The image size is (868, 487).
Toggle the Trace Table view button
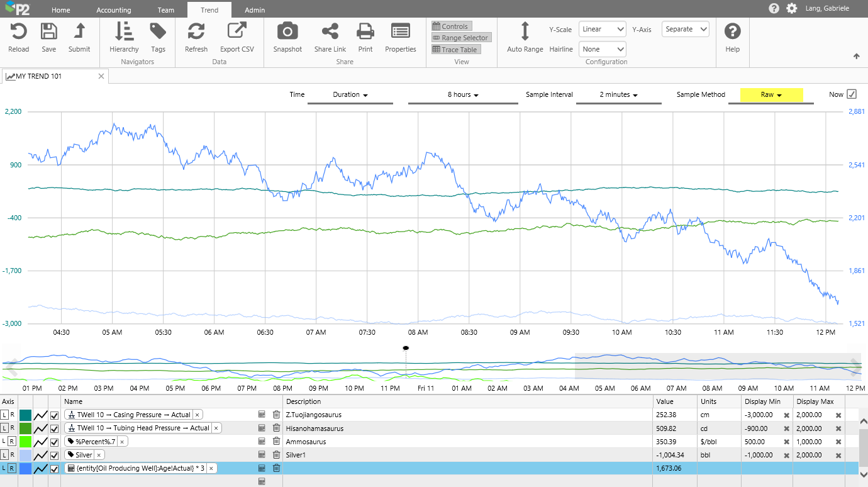[x=455, y=50]
